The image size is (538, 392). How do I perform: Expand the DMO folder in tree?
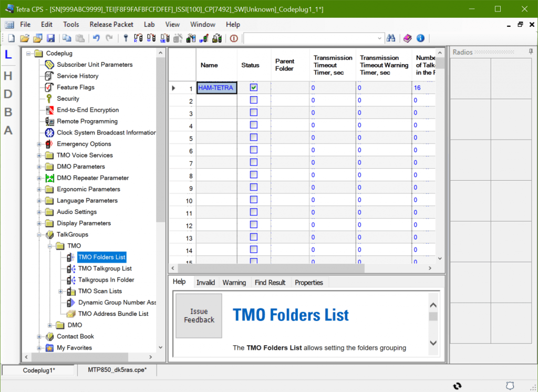(50, 325)
